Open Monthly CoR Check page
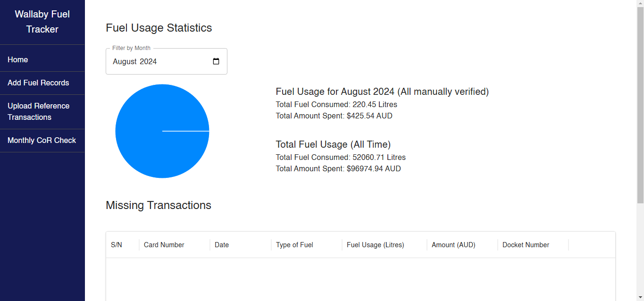The image size is (644, 301). click(42, 141)
